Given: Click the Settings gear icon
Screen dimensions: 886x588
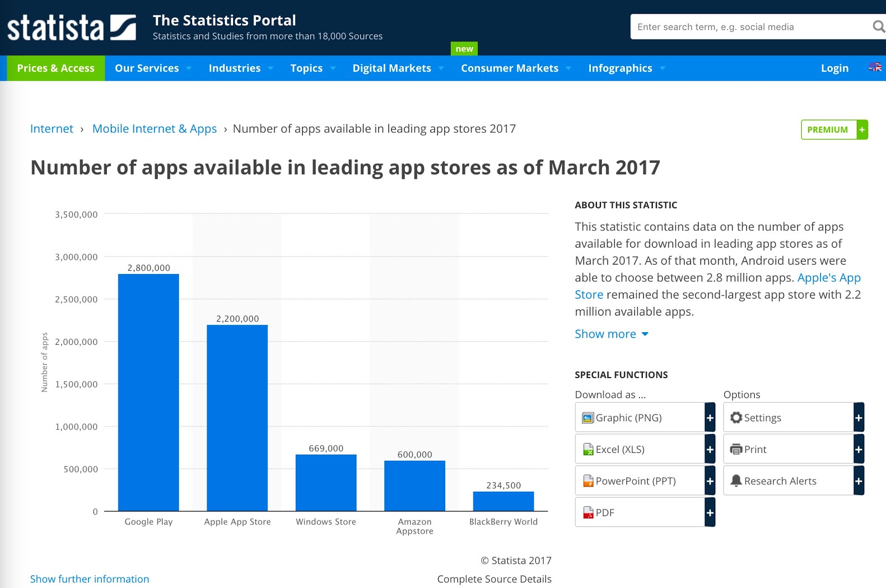Looking at the screenshot, I should [x=736, y=418].
